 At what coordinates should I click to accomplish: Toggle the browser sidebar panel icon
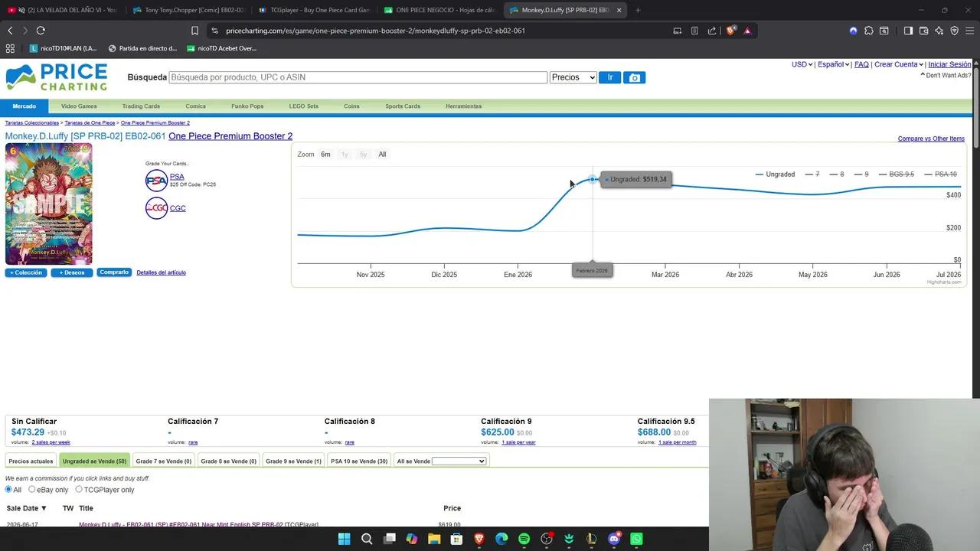pyautogui.click(x=908, y=31)
